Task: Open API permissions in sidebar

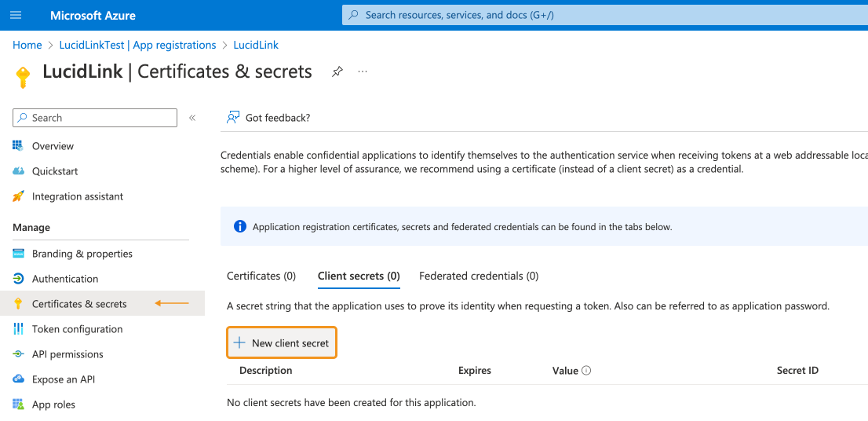Action: 67,354
